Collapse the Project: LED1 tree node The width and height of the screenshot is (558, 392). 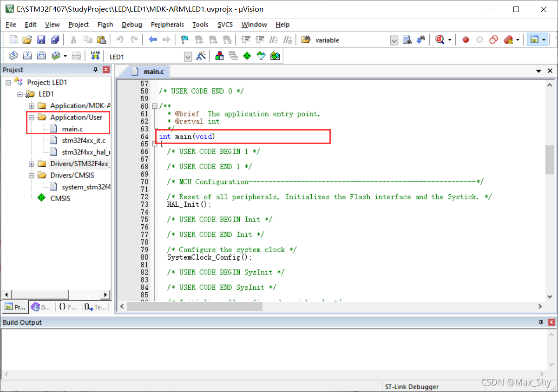coord(8,82)
